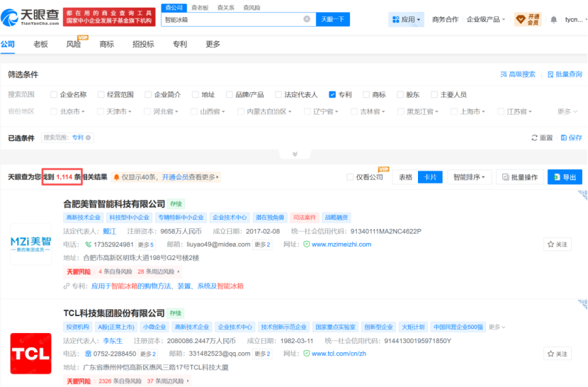
Task: Switch to the 商标 tab
Action: click(106, 44)
